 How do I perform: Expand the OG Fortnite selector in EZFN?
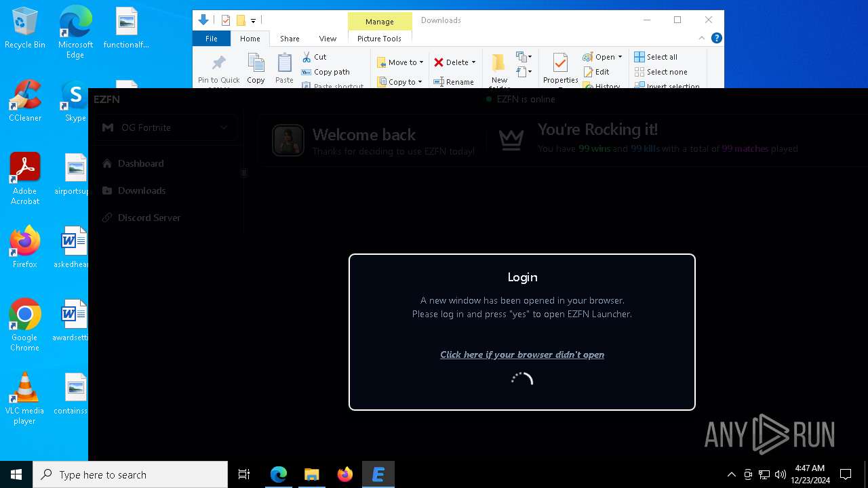[166, 127]
